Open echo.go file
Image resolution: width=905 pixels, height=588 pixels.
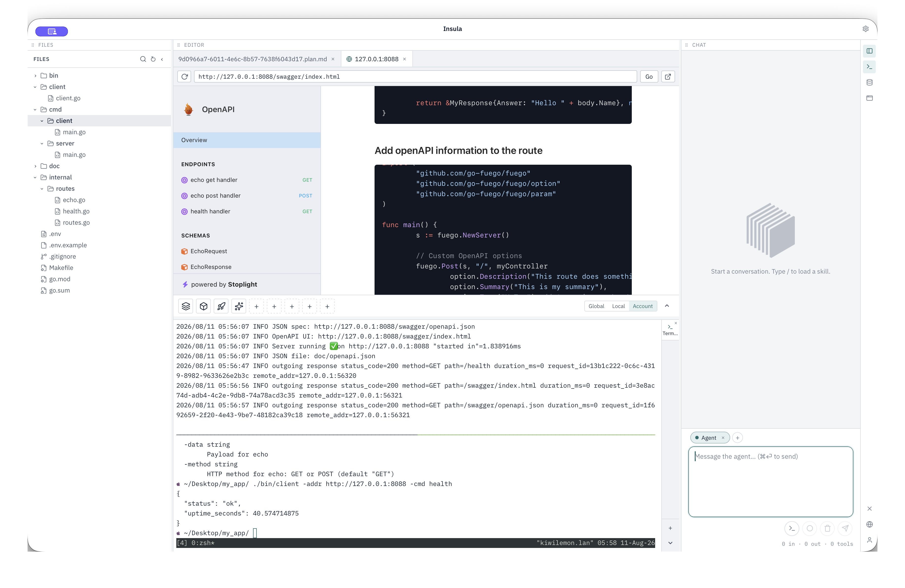pyautogui.click(x=99, y=200)
